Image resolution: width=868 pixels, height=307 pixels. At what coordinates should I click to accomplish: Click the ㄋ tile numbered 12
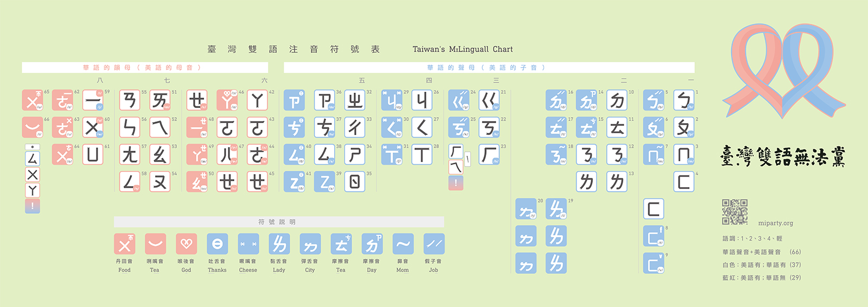tap(617, 155)
